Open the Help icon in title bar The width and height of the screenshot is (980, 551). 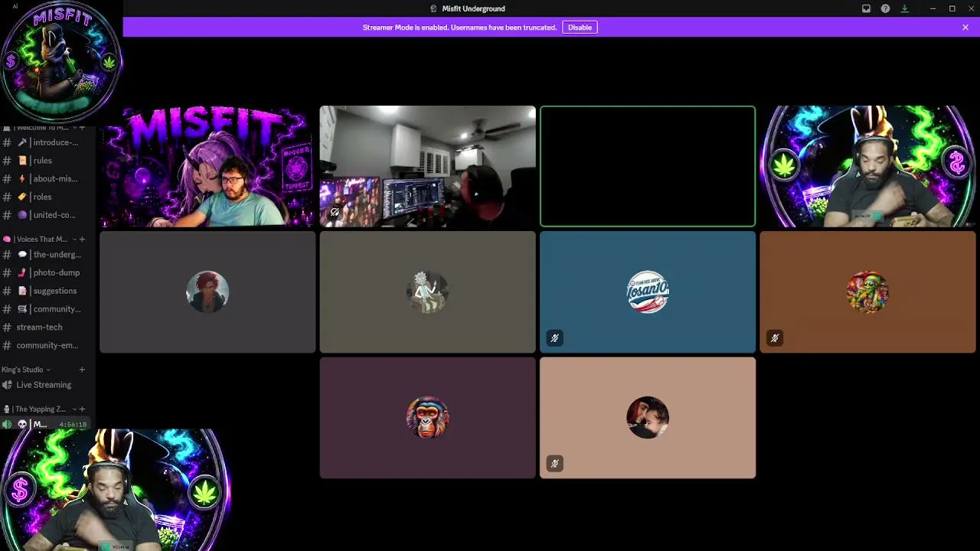coord(885,8)
